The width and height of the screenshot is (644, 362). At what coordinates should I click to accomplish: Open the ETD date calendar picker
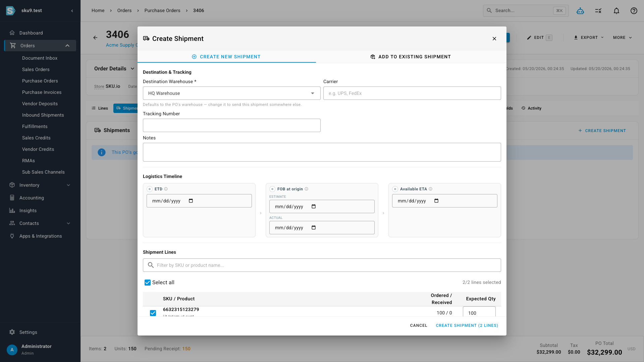coord(191,201)
